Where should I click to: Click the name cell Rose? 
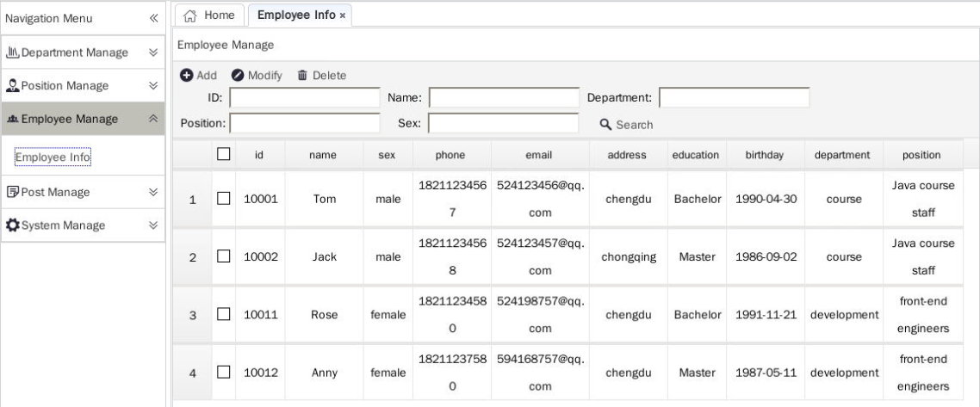click(325, 315)
